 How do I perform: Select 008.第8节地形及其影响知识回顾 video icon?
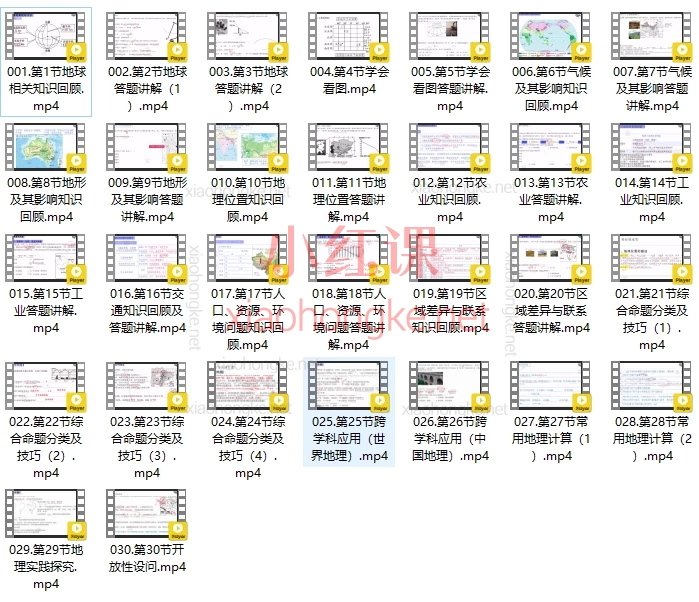tap(46, 149)
